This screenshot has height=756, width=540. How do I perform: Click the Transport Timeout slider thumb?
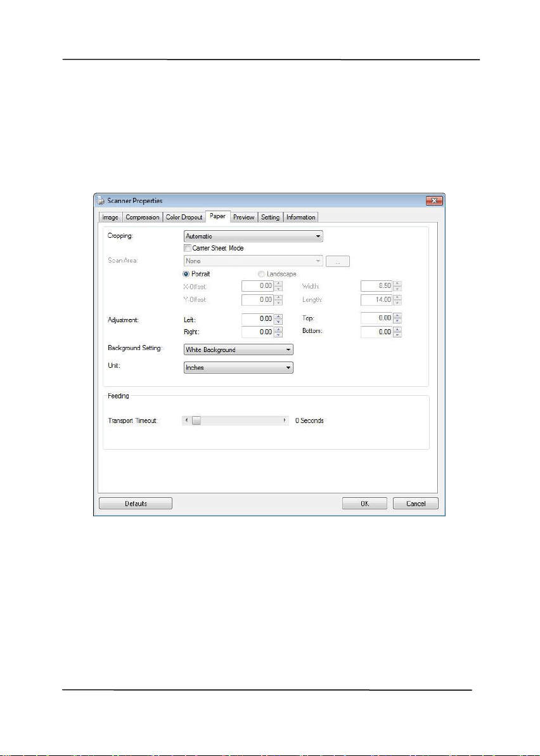coord(196,420)
